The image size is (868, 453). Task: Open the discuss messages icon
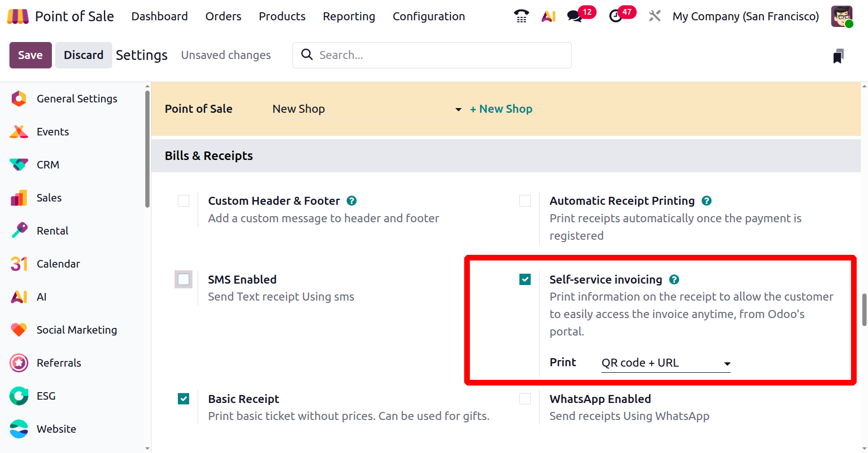(x=575, y=17)
